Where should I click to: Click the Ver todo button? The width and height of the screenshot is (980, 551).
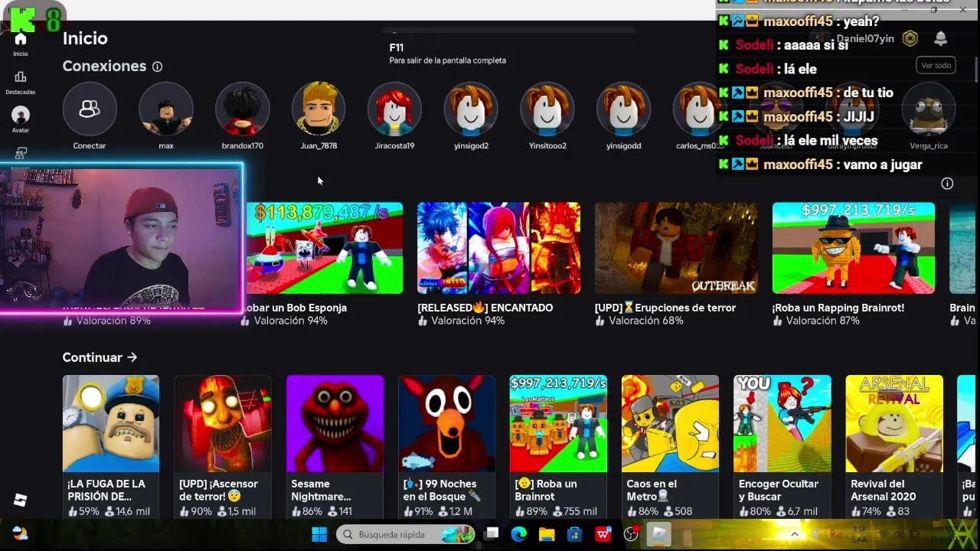[x=936, y=66]
